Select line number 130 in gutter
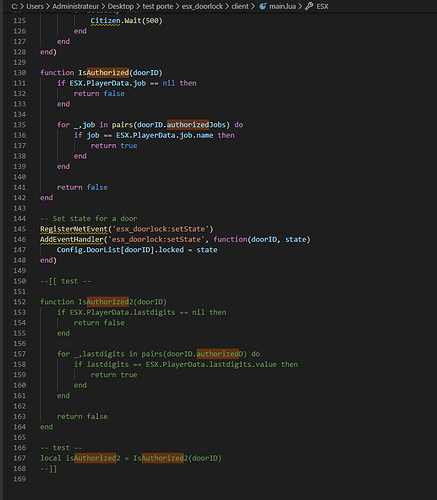This screenshot has height=500, width=437. [20, 73]
